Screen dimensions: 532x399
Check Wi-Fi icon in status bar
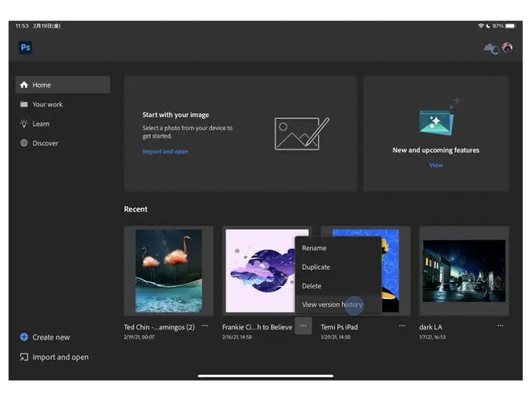click(x=481, y=26)
